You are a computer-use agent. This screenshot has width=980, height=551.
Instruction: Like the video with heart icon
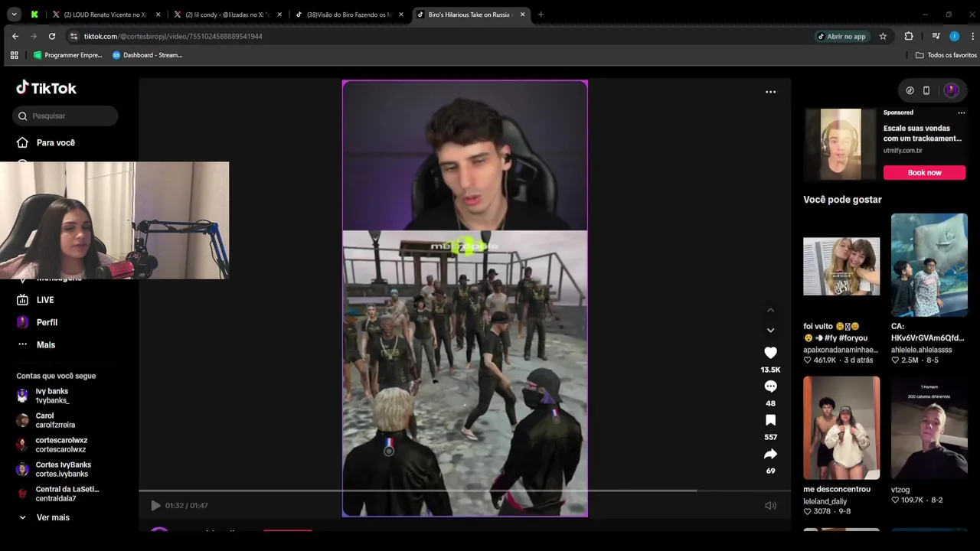[770, 353]
